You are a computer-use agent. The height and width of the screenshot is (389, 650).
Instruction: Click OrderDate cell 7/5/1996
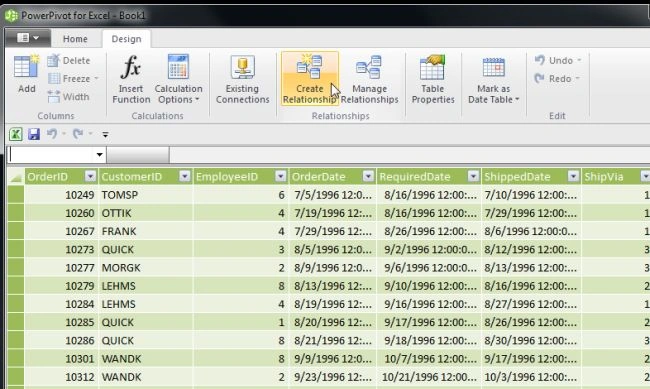(x=332, y=195)
